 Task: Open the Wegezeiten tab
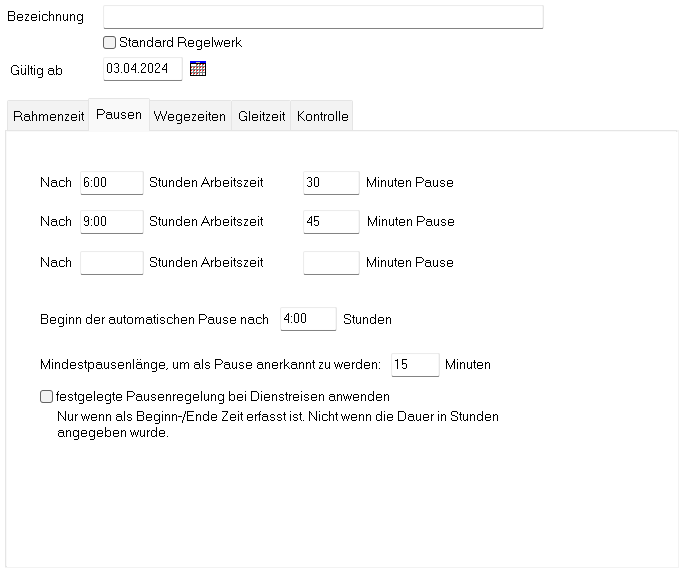[x=190, y=116]
